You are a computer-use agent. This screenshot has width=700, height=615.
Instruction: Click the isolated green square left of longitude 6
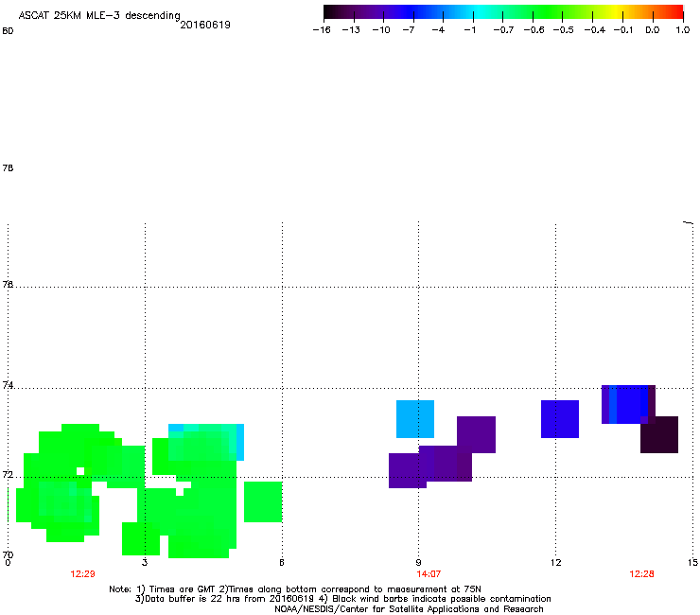[263, 501]
